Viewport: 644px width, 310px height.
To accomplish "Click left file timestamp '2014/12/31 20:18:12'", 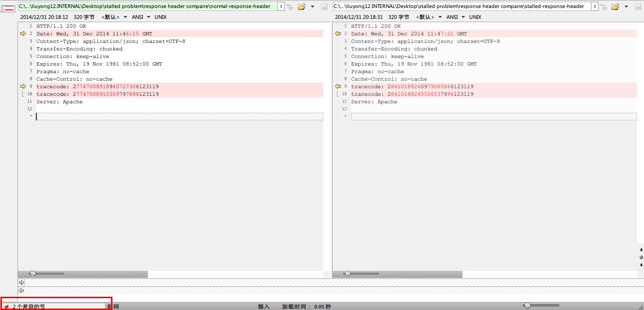I will pos(44,17).
